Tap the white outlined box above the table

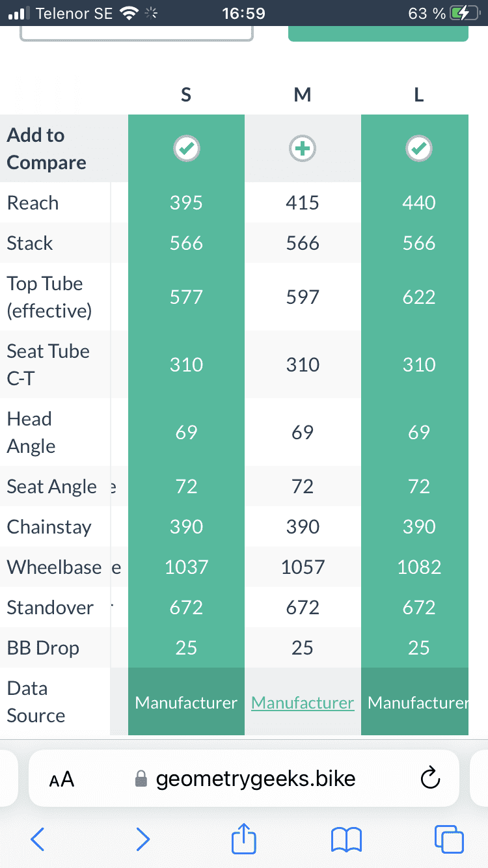pyautogui.click(x=137, y=33)
